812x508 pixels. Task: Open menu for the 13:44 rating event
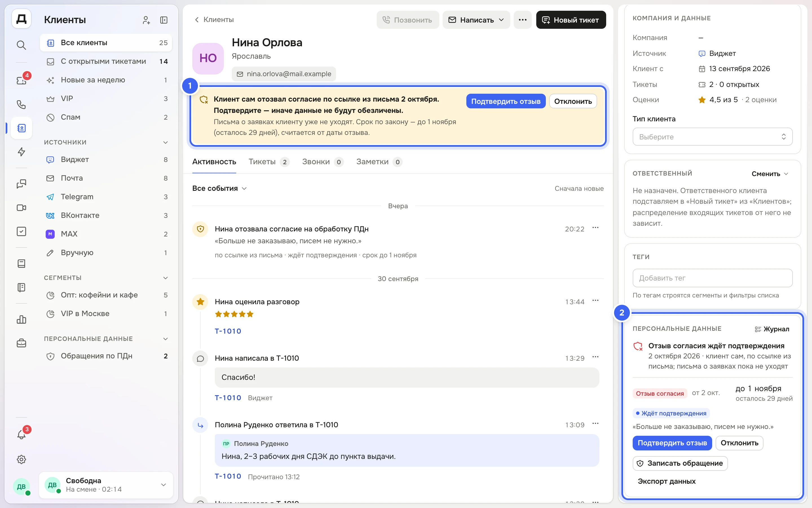tap(595, 301)
